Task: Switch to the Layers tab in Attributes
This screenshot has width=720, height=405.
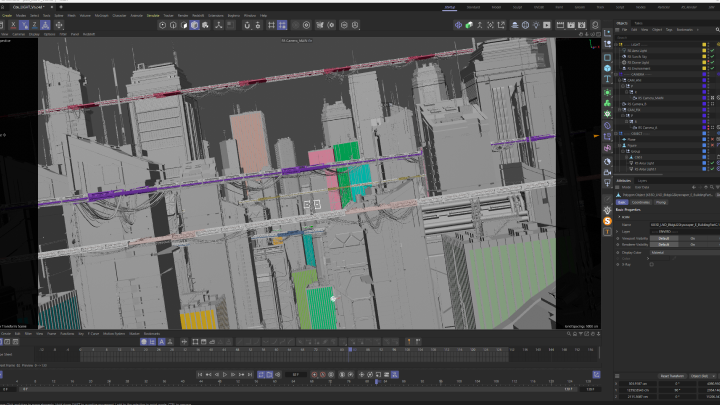Action: (x=642, y=180)
